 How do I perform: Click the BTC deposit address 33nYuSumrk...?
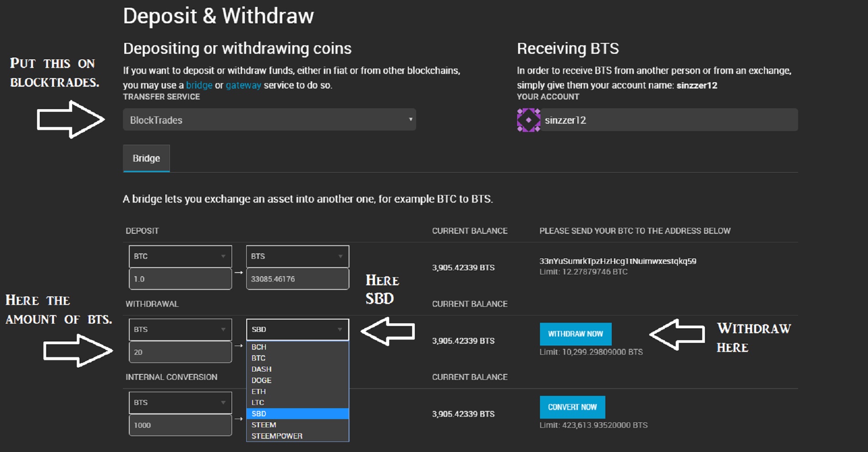[x=618, y=261]
